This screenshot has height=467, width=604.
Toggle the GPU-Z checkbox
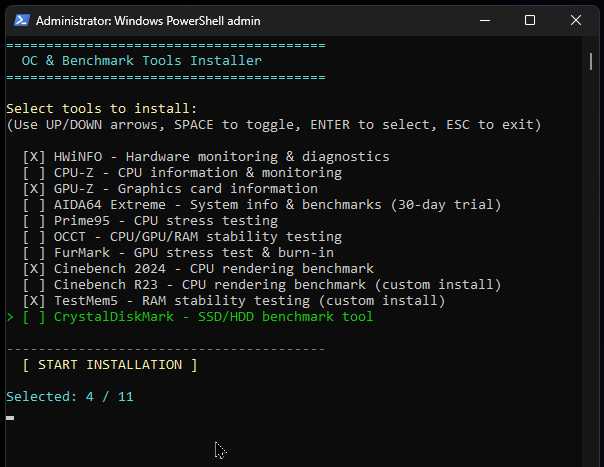tap(34, 189)
